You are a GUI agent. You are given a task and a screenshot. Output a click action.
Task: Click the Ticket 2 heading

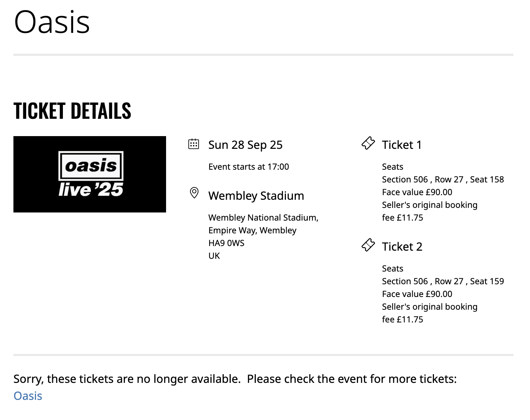click(x=402, y=247)
